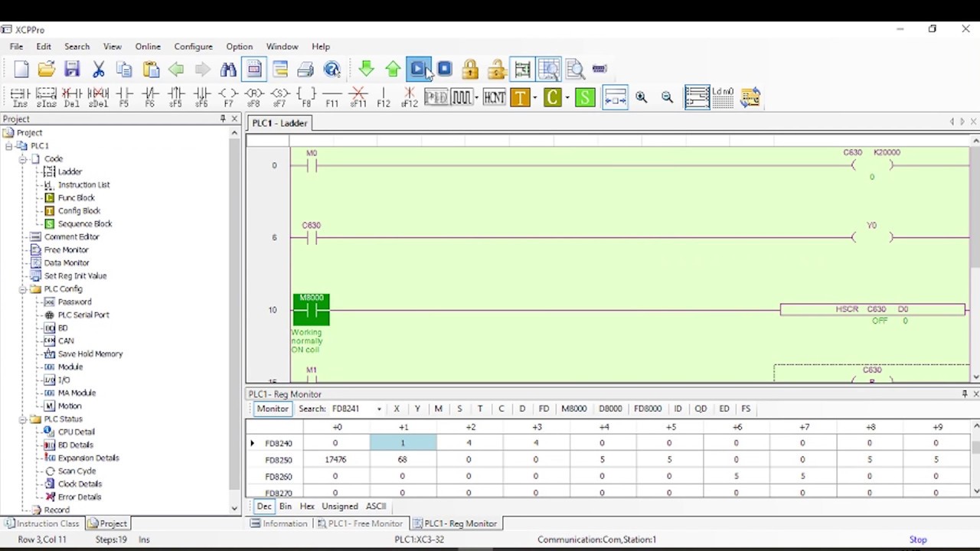Jump to M8000 registers
980x551 pixels.
tap(573, 409)
